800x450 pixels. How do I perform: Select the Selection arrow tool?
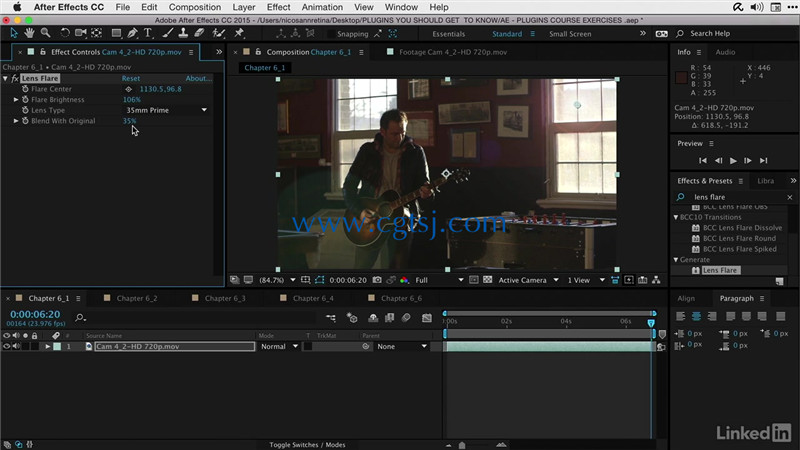point(14,33)
